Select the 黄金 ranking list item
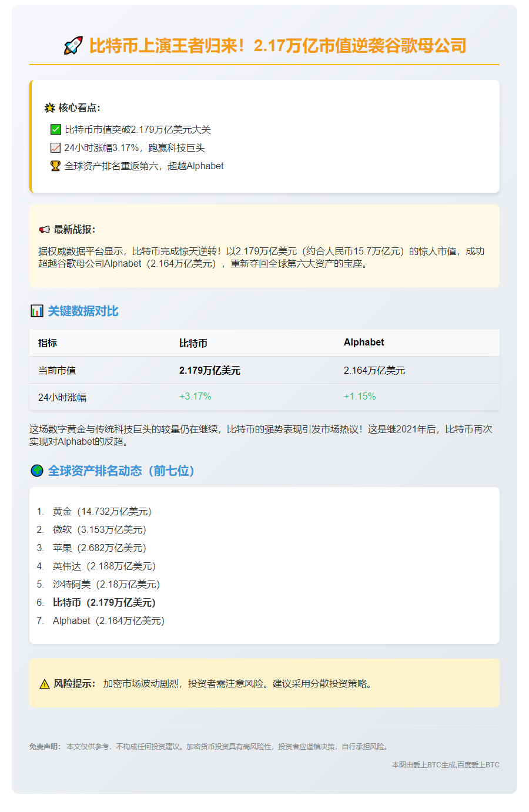Viewport: 529px width, 812px height. (x=102, y=512)
